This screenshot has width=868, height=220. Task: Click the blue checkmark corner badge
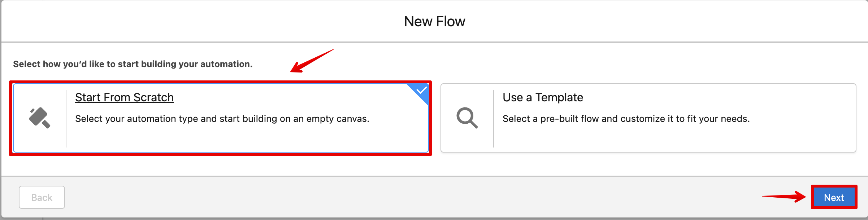(419, 92)
